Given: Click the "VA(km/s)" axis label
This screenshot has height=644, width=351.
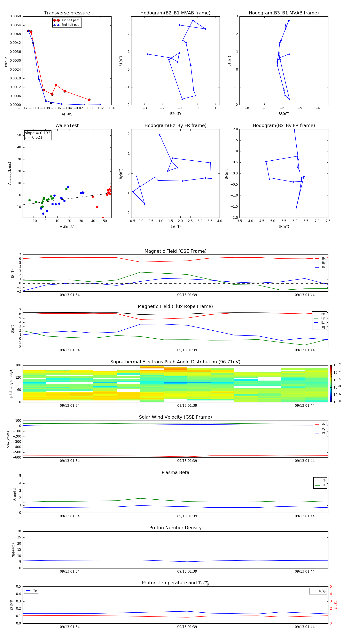Looking at the screenshot, I should (67, 227).
